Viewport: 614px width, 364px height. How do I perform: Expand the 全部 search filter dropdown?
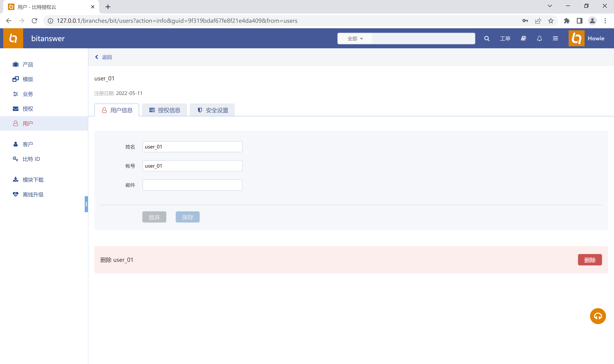(x=355, y=39)
